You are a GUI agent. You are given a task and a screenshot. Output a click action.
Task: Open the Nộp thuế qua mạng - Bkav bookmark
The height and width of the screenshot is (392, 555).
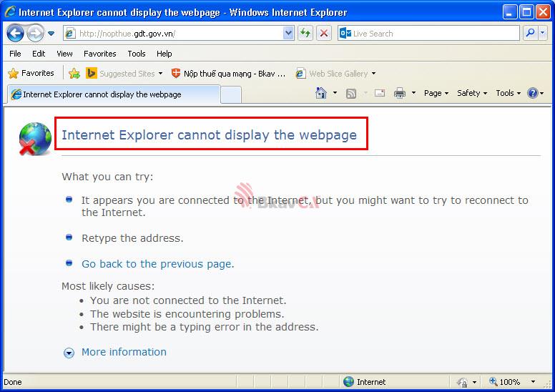tap(228, 73)
